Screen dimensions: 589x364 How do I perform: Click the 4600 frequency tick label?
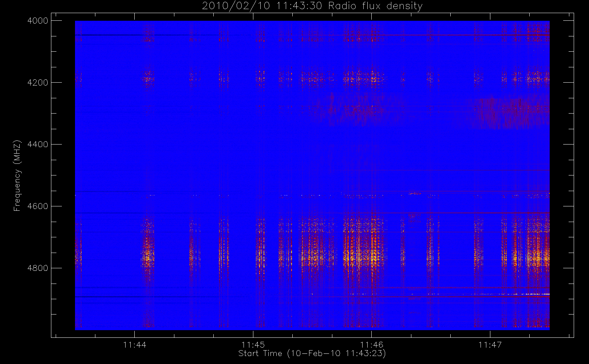click(x=38, y=206)
